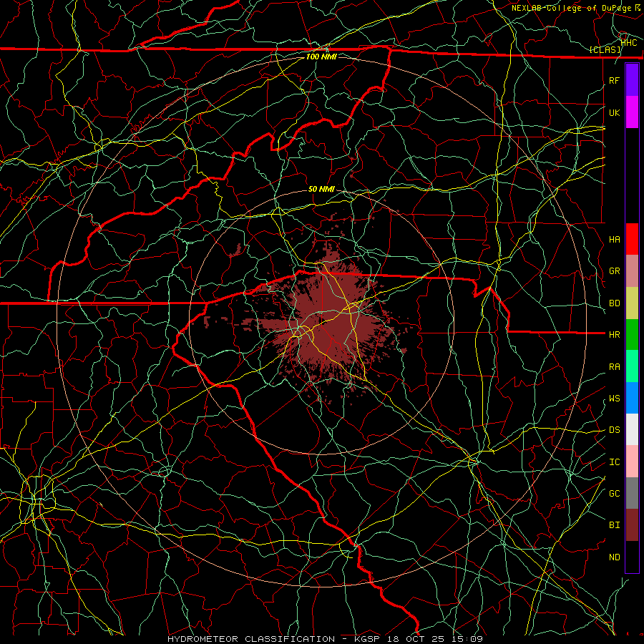
Task: Click the HR green legend swatch
Action: point(632,335)
